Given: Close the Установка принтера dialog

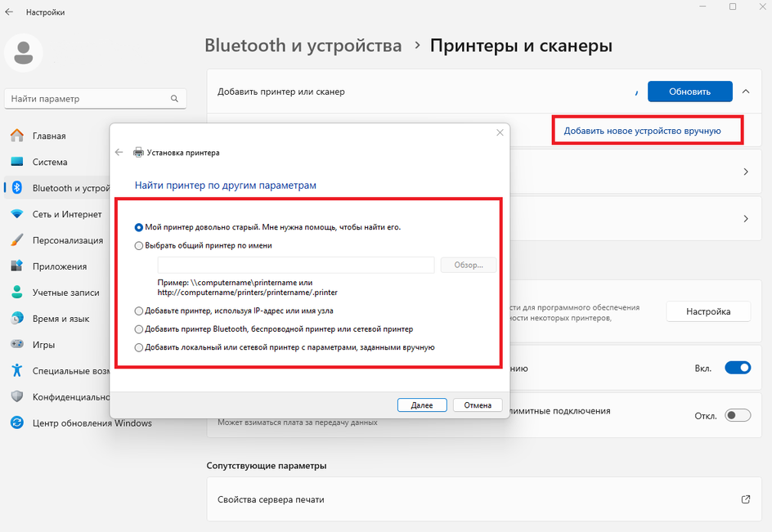Looking at the screenshot, I should 500,132.
